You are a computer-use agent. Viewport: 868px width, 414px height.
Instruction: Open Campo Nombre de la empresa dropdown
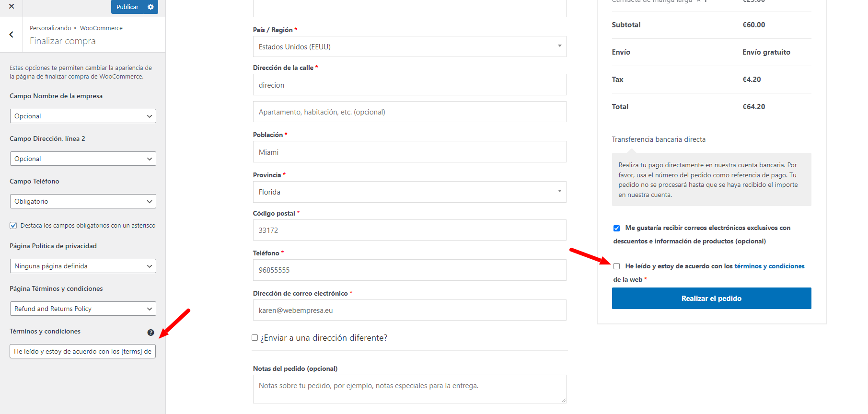click(x=83, y=116)
